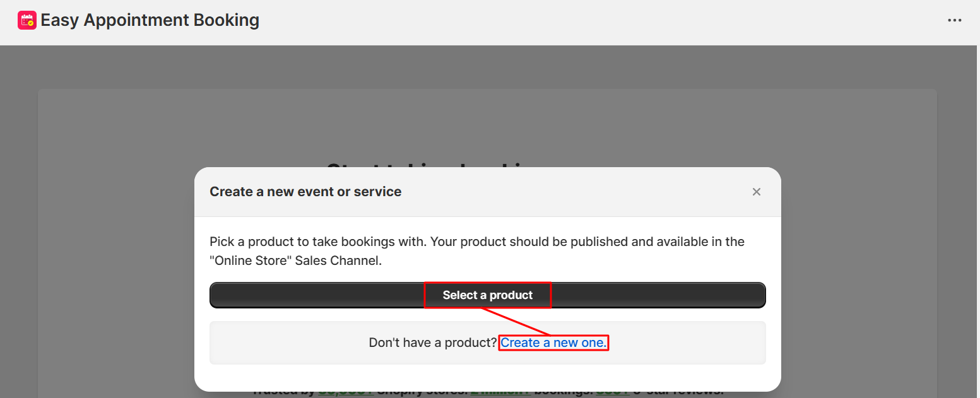The height and width of the screenshot is (398, 980).
Task: Click the Create a new event or service heading
Action: (x=305, y=192)
